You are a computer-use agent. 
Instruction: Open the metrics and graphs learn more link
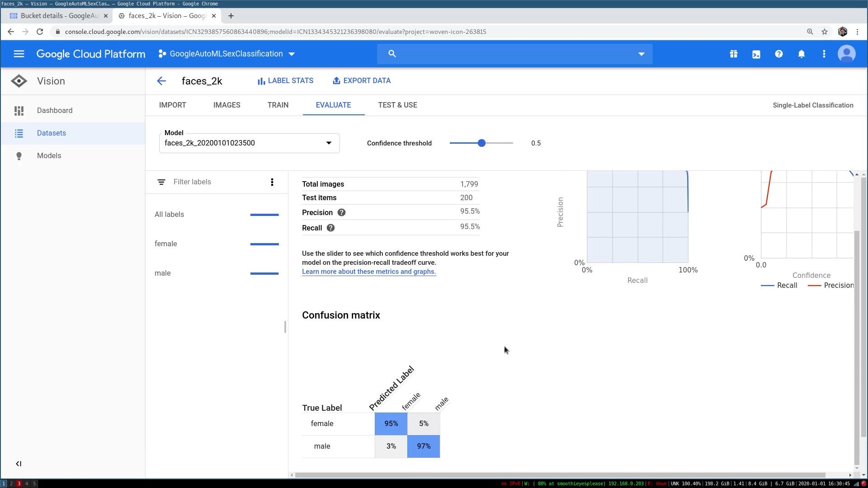[368, 272]
